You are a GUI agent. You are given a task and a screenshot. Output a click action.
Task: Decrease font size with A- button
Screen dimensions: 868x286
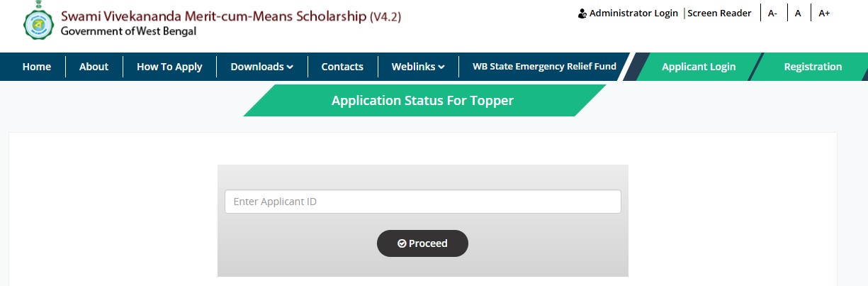[x=772, y=13]
